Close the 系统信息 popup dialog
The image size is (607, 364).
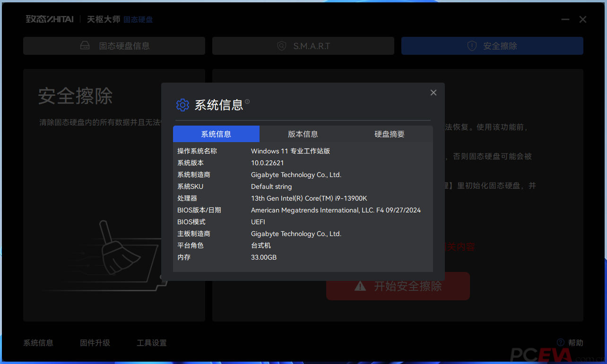[x=434, y=93]
